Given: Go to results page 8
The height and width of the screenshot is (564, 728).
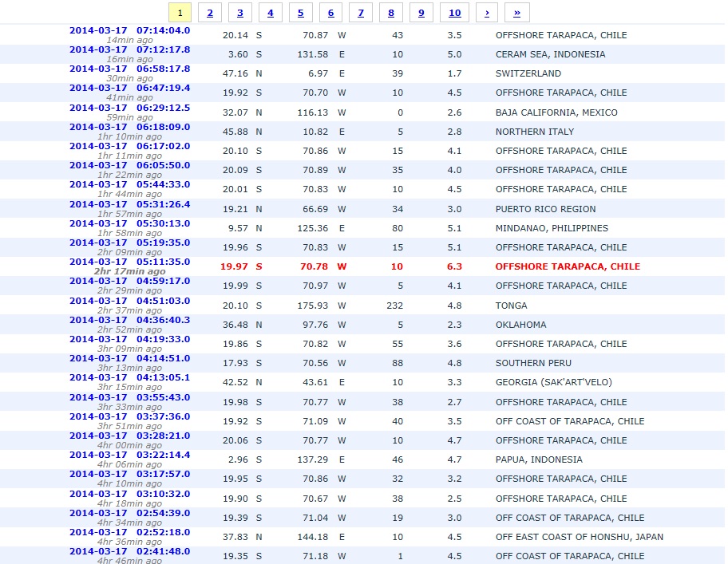Looking at the screenshot, I should (391, 13).
